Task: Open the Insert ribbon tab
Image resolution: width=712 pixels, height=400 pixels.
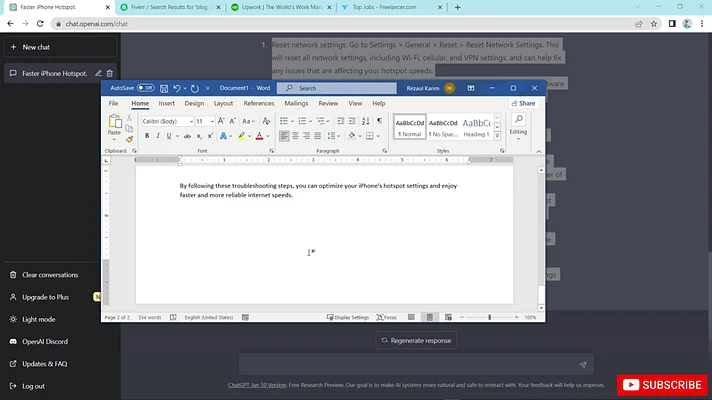Action: [x=166, y=103]
